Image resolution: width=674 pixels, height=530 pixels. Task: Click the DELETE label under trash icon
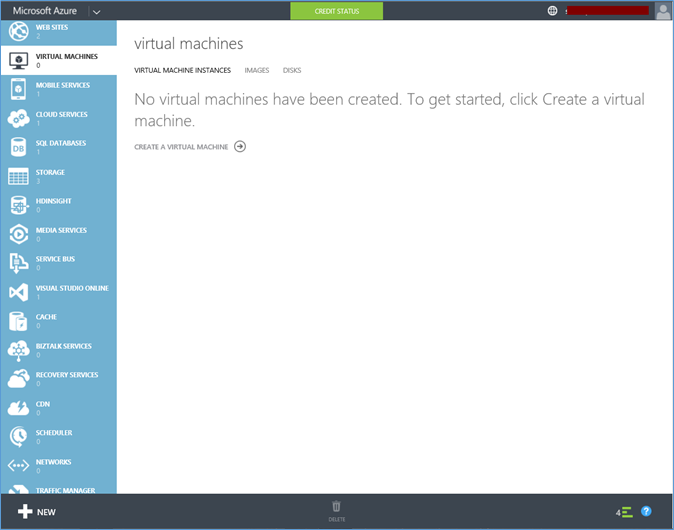tap(337, 519)
